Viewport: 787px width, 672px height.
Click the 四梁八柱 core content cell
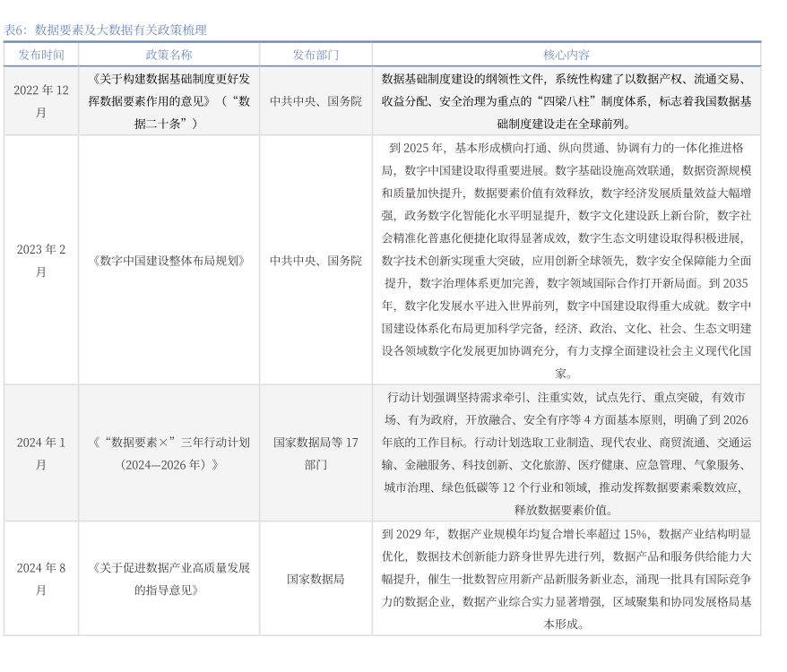pyautogui.click(x=566, y=101)
